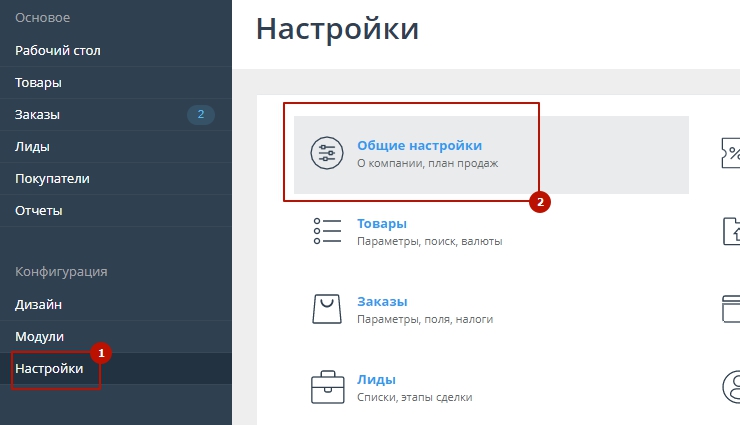Open Заказы in the left sidebar

pyautogui.click(x=37, y=114)
